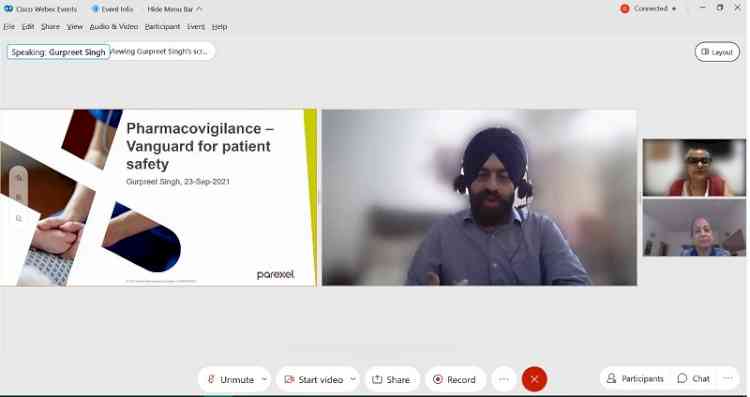The height and width of the screenshot is (397, 750).
Task: Click the camera icon in Start video button
Action: tap(289, 379)
